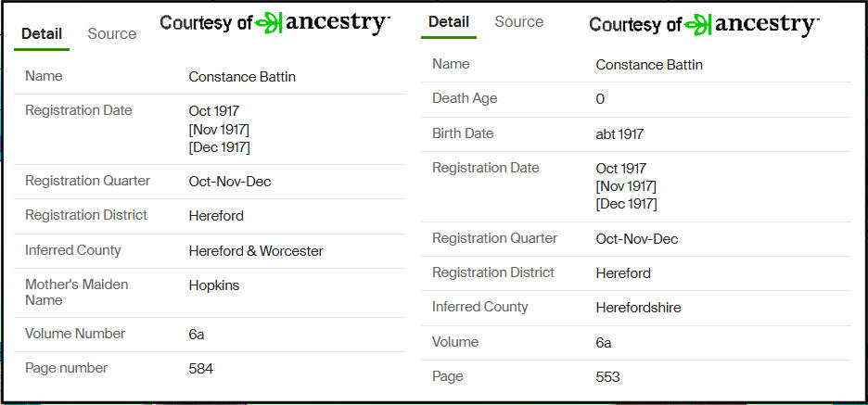Click the ancestry leaf logo in death record panel
Screen dimensions: 868x405
click(698, 24)
